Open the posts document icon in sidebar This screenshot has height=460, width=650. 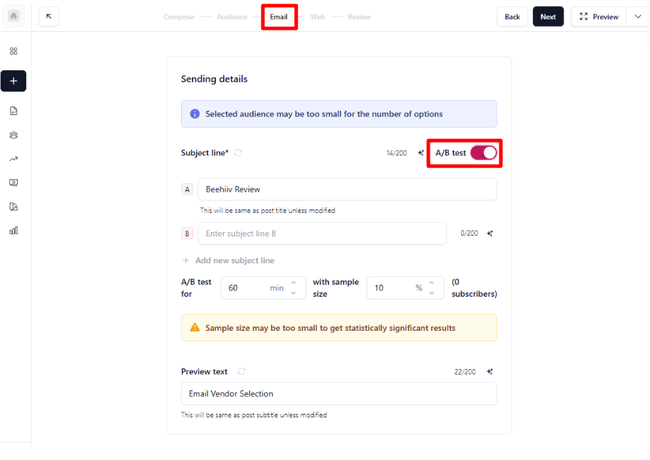coord(14,111)
